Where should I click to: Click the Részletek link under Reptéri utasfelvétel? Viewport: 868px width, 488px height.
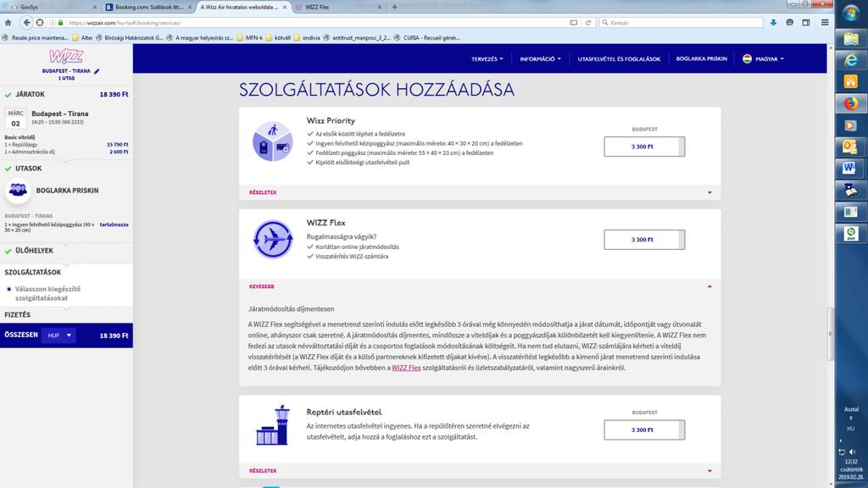(x=263, y=471)
